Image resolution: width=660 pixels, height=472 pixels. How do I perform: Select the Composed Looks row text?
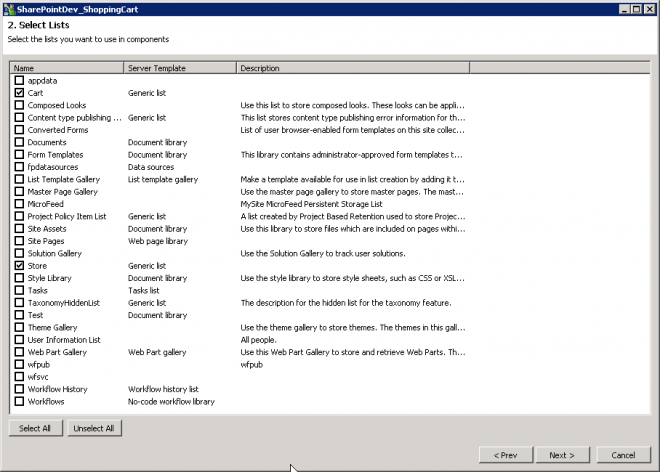(57, 105)
